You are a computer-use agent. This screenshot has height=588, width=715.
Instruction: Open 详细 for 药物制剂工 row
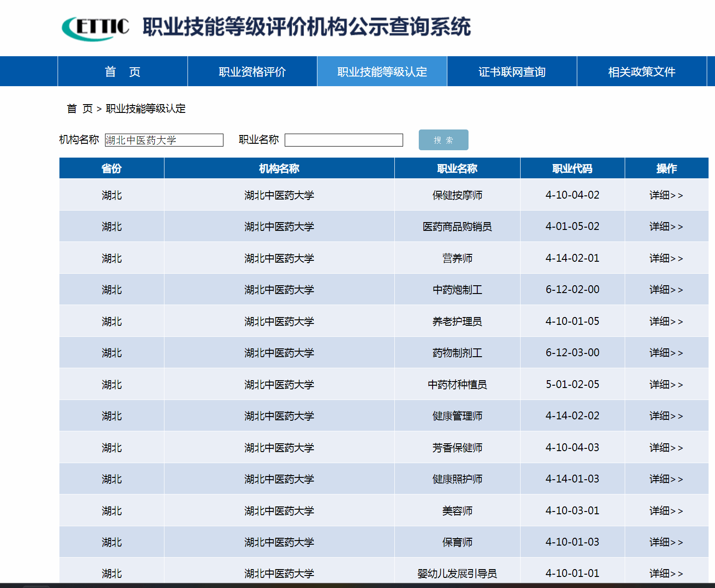tap(666, 353)
